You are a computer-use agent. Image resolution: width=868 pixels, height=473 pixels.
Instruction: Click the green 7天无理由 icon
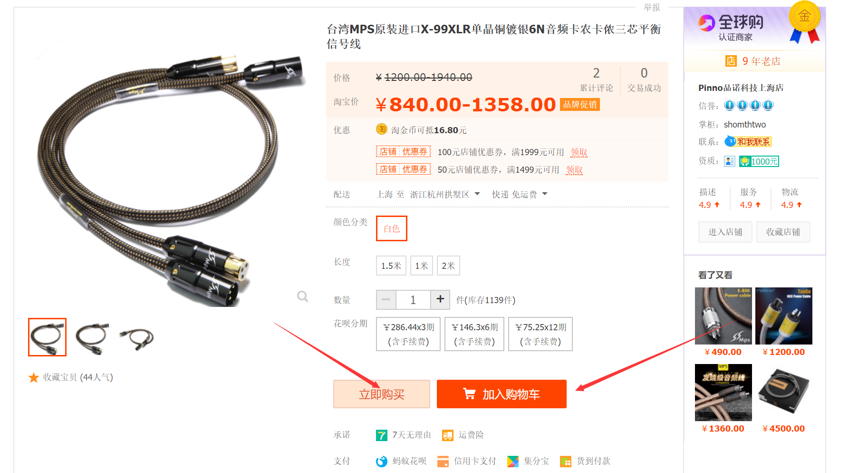381,435
